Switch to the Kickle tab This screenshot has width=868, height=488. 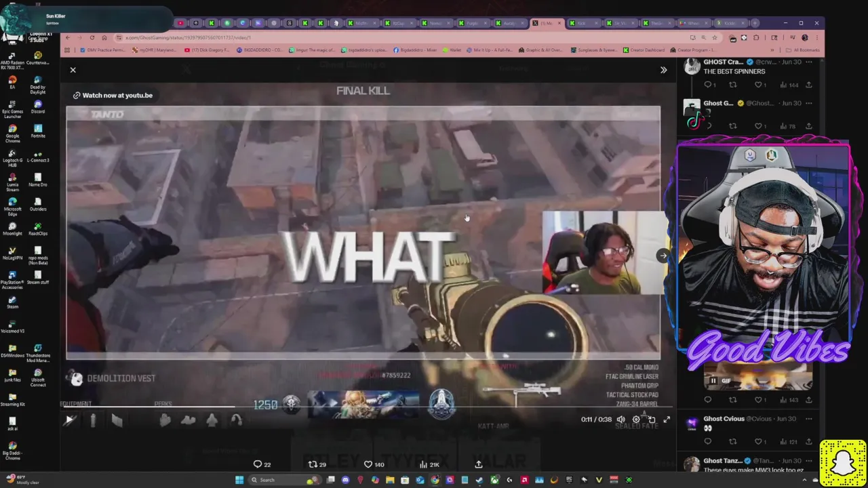(729, 23)
